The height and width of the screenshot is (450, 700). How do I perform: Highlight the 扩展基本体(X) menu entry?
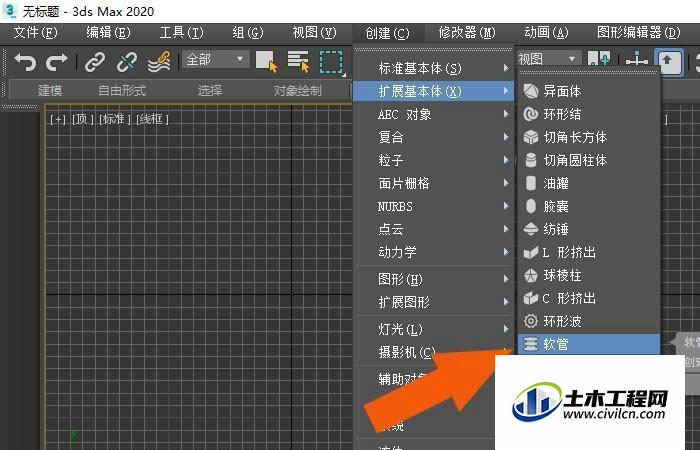click(x=433, y=91)
